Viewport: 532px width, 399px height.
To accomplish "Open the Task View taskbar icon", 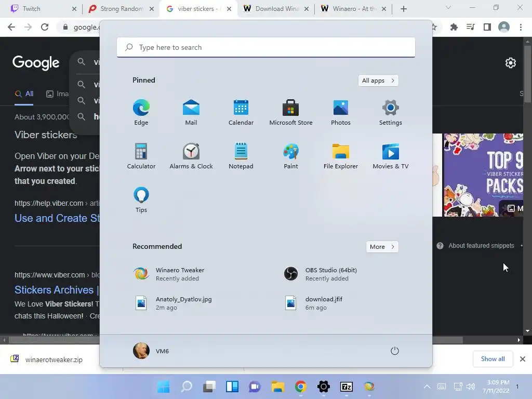I will point(209,387).
